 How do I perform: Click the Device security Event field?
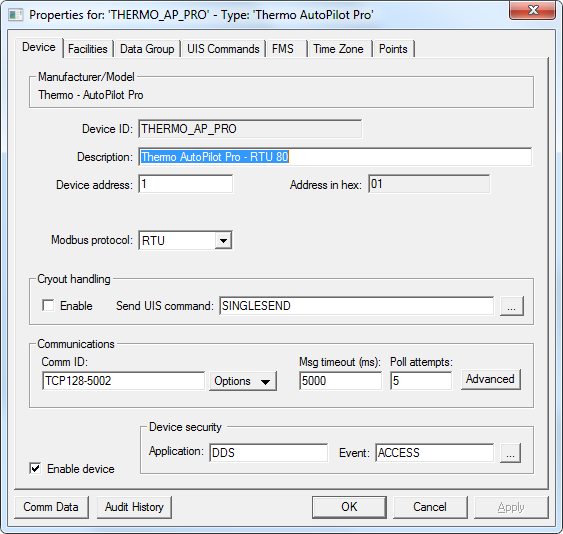point(434,452)
